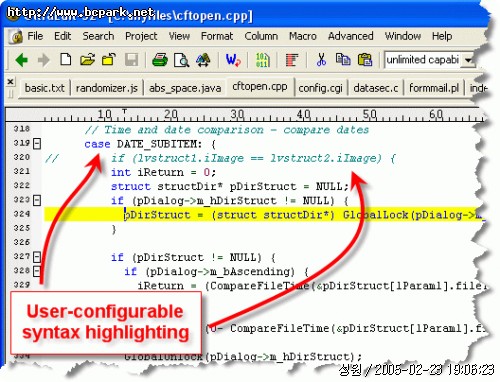Switch to the datasec.c tab

[x=376, y=88]
